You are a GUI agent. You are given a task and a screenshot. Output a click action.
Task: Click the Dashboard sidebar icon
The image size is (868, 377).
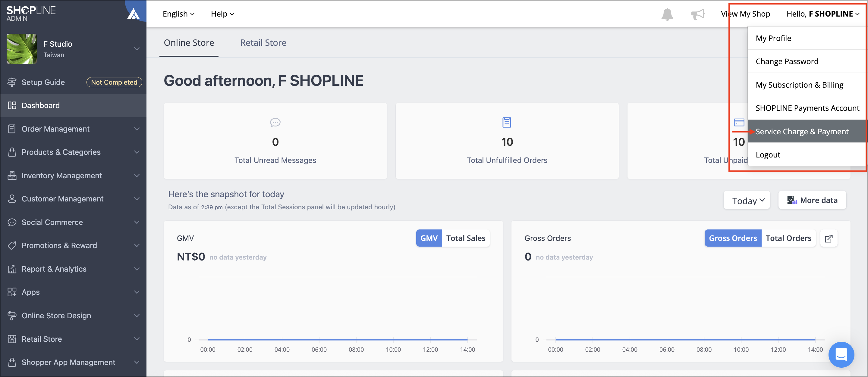(12, 105)
